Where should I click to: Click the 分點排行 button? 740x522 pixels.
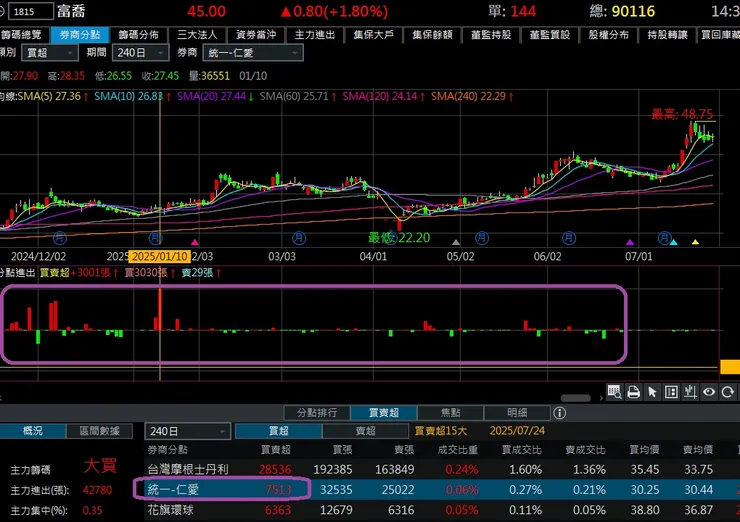pyautogui.click(x=317, y=413)
